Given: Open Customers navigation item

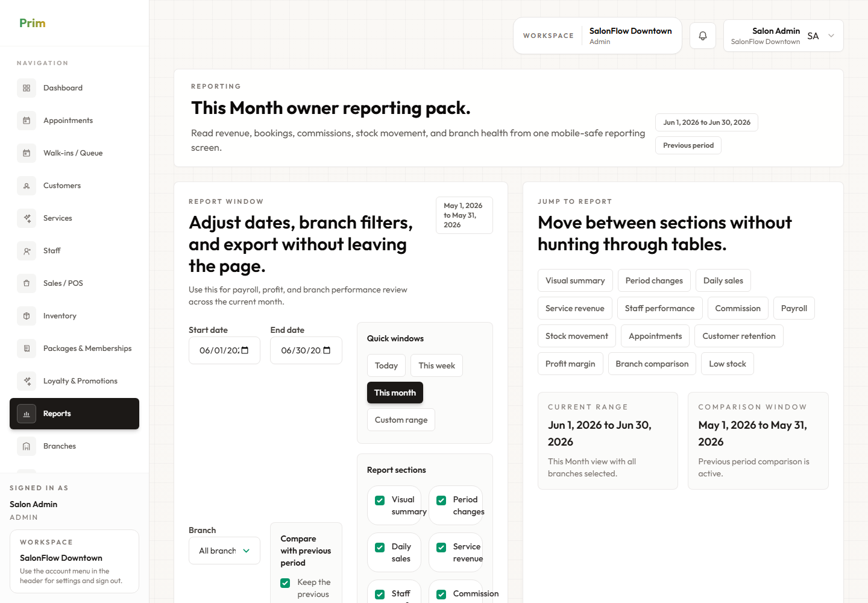Looking at the screenshot, I should tap(74, 186).
